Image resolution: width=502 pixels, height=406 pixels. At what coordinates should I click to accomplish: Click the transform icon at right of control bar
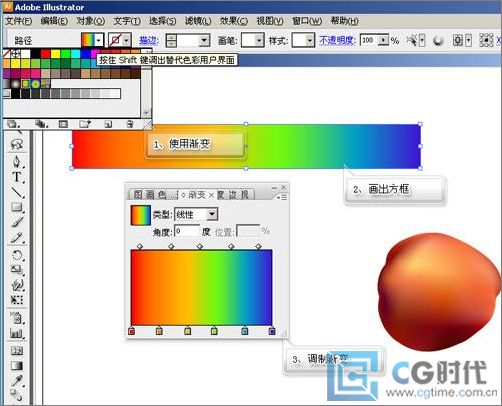[486, 40]
